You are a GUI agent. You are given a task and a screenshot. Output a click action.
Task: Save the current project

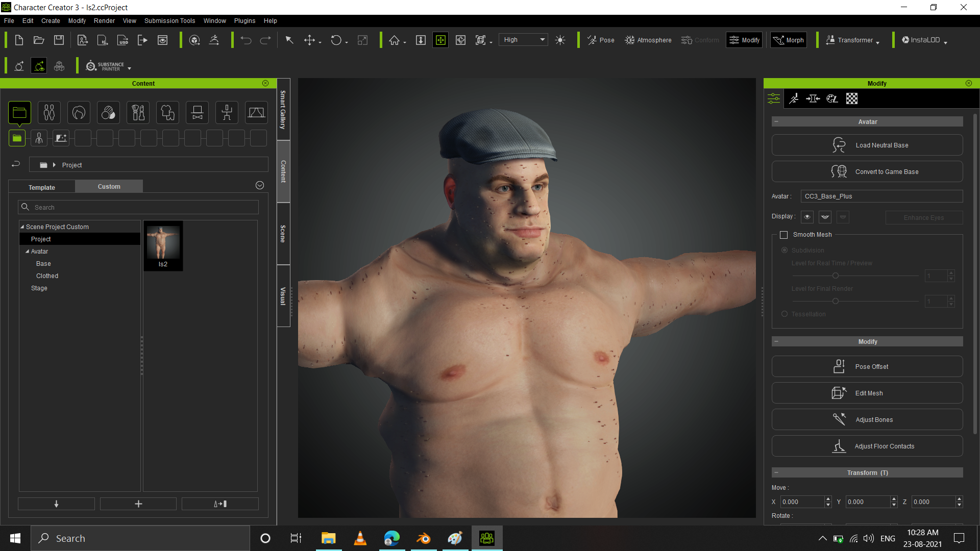pyautogui.click(x=59, y=40)
